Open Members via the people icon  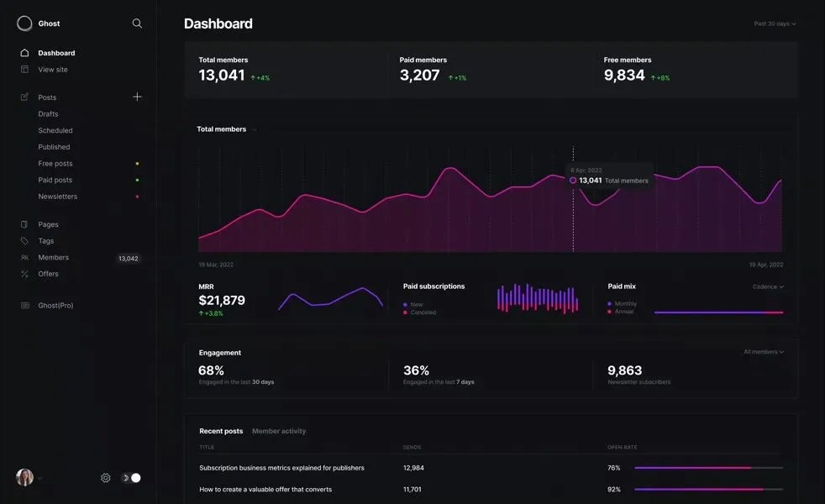pyautogui.click(x=26, y=257)
